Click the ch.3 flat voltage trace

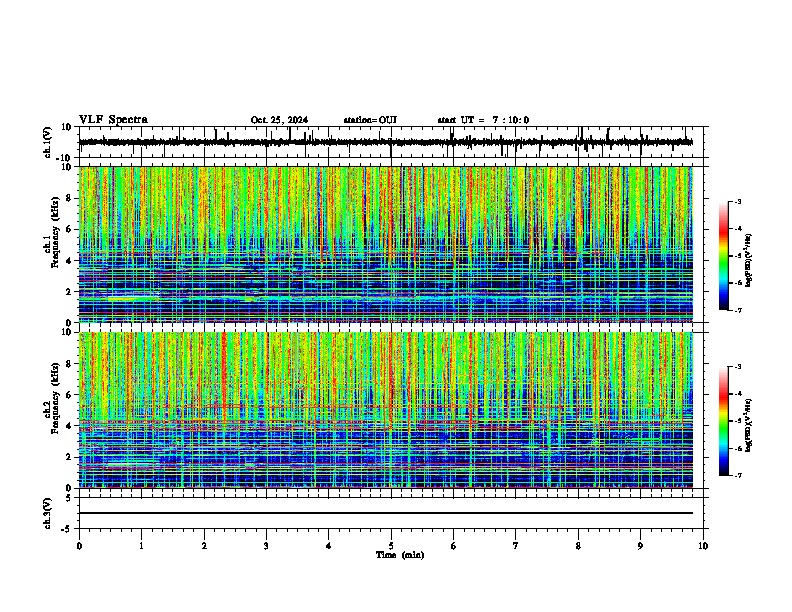386,513
